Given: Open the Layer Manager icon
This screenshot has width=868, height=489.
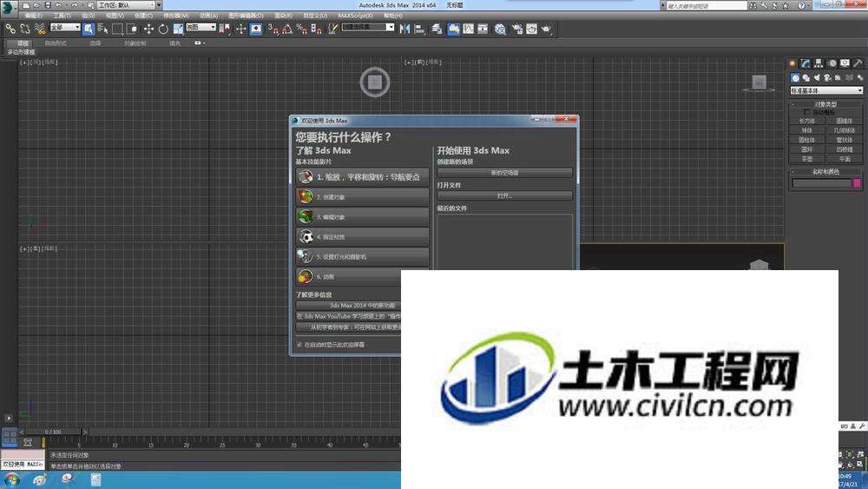Looking at the screenshot, I should pyautogui.click(x=437, y=29).
